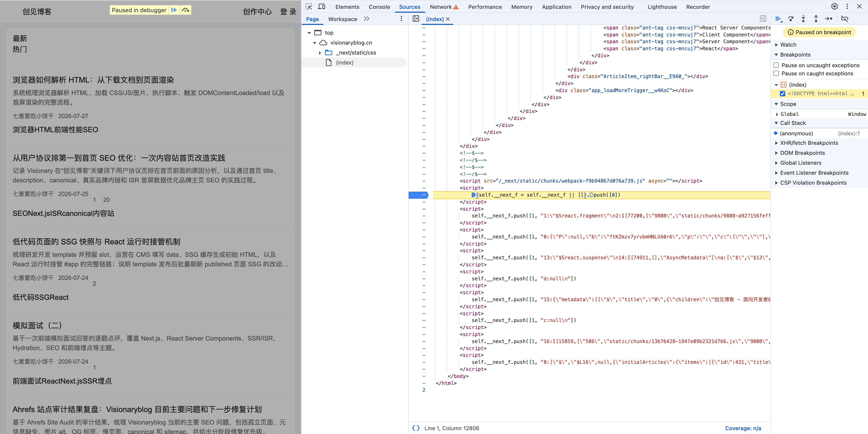
Task: Deactivate breakpoints icon
Action: [x=845, y=19]
